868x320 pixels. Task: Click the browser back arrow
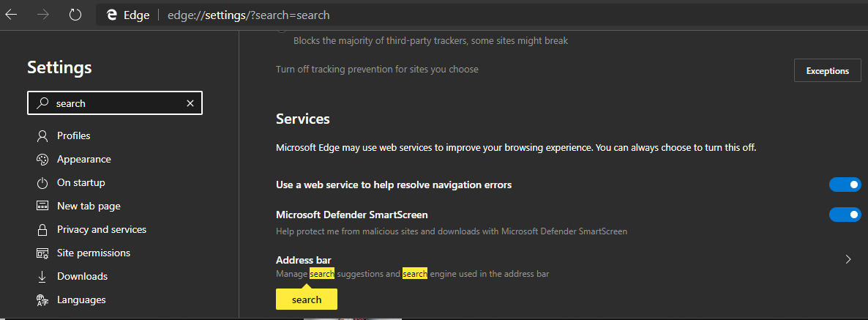[x=12, y=15]
